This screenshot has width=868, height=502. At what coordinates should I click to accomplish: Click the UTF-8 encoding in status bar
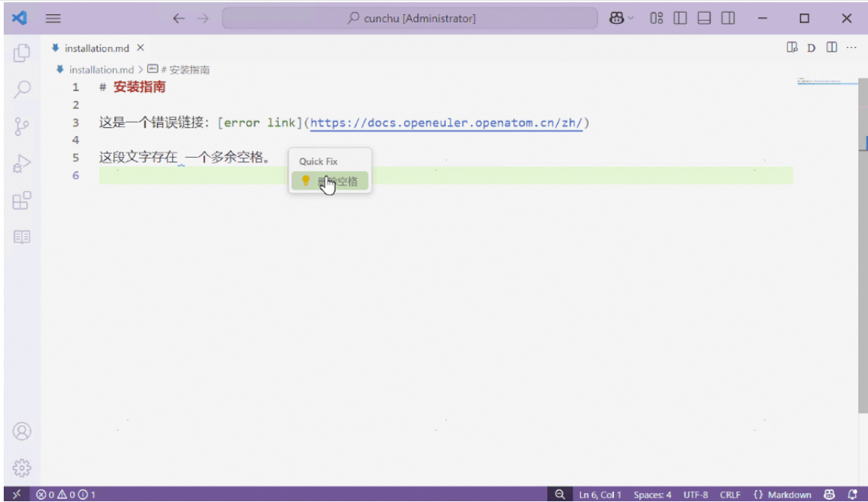tap(695, 495)
